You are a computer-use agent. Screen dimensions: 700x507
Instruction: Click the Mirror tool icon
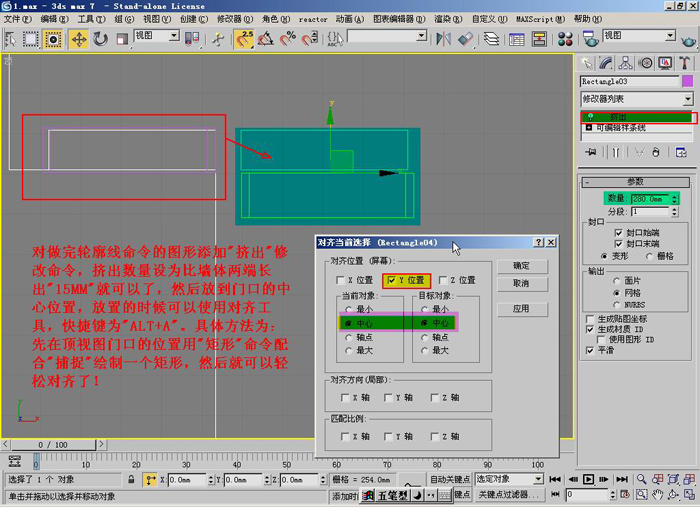coord(443,39)
